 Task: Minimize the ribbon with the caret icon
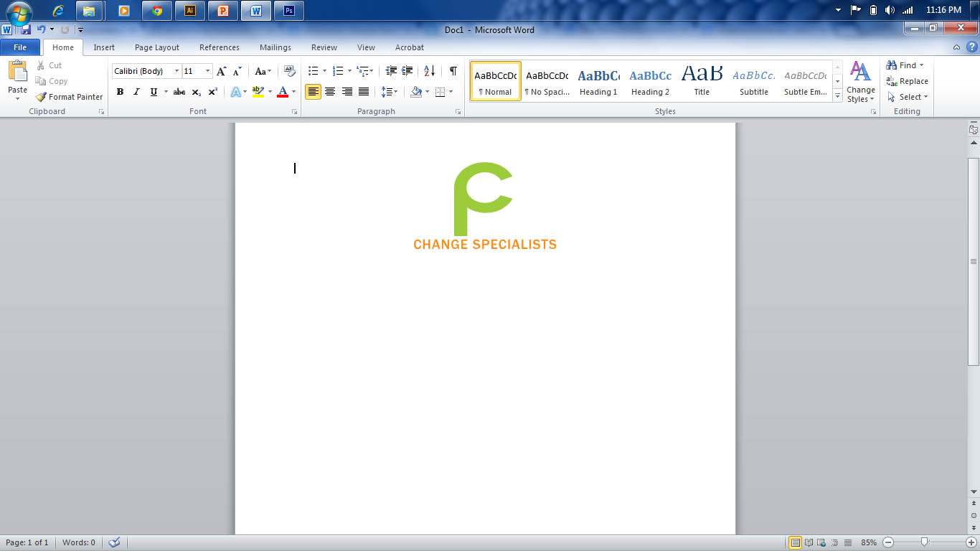point(957,47)
